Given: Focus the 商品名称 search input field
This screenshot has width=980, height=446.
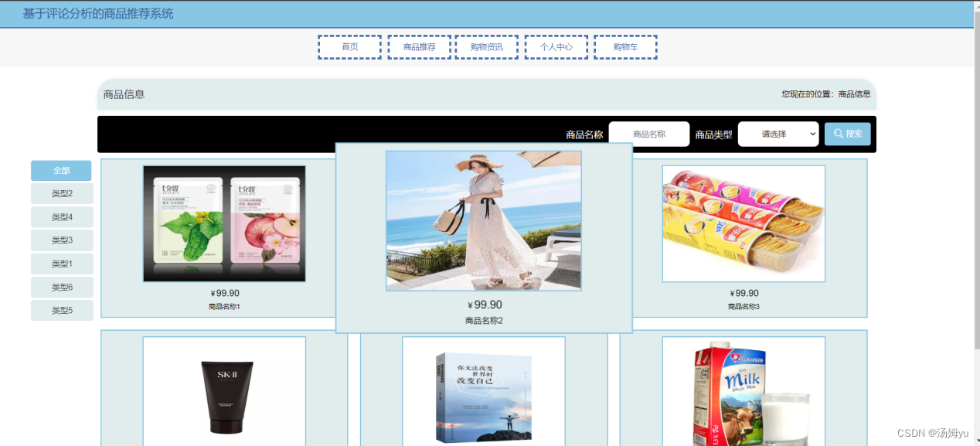Looking at the screenshot, I should point(649,134).
